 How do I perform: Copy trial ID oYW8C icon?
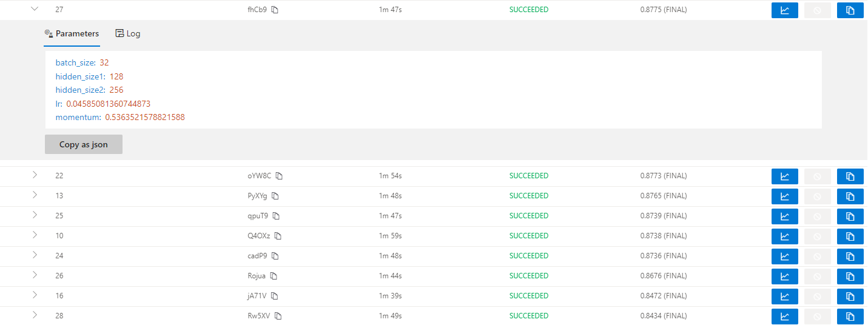pyautogui.click(x=279, y=176)
